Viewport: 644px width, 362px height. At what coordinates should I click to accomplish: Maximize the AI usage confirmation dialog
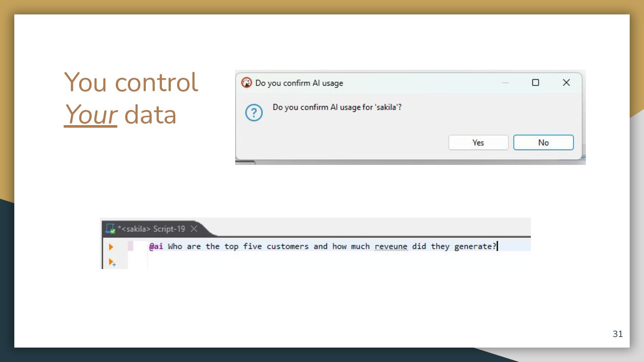[x=535, y=83]
